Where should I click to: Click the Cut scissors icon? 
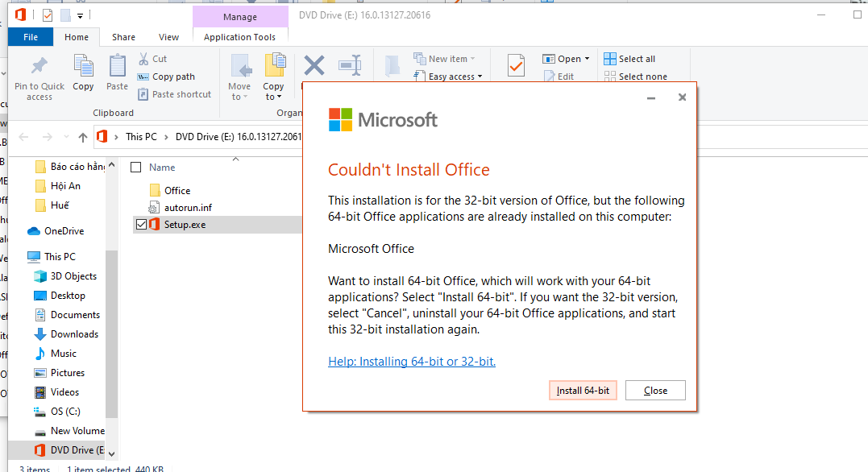(x=143, y=59)
